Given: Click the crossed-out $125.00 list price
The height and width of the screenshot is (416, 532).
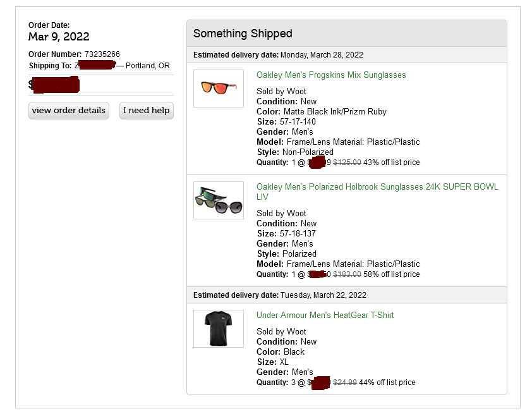Looking at the screenshot, I should (x=347, y=162).
